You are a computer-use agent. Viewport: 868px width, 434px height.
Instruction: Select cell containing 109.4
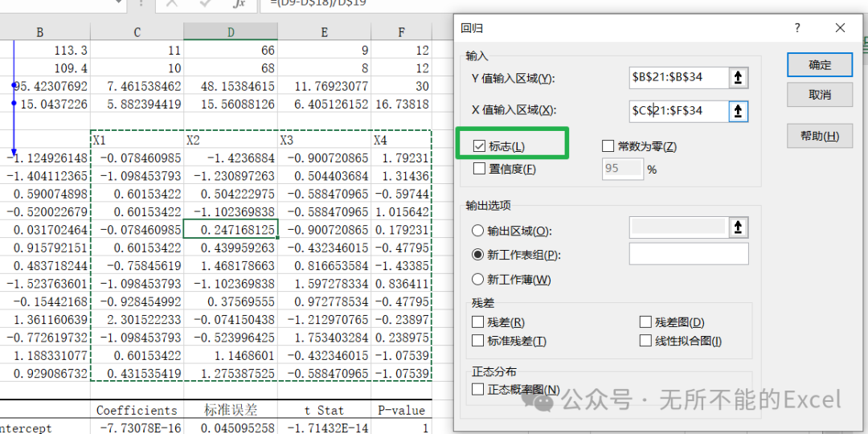point(45,68)
